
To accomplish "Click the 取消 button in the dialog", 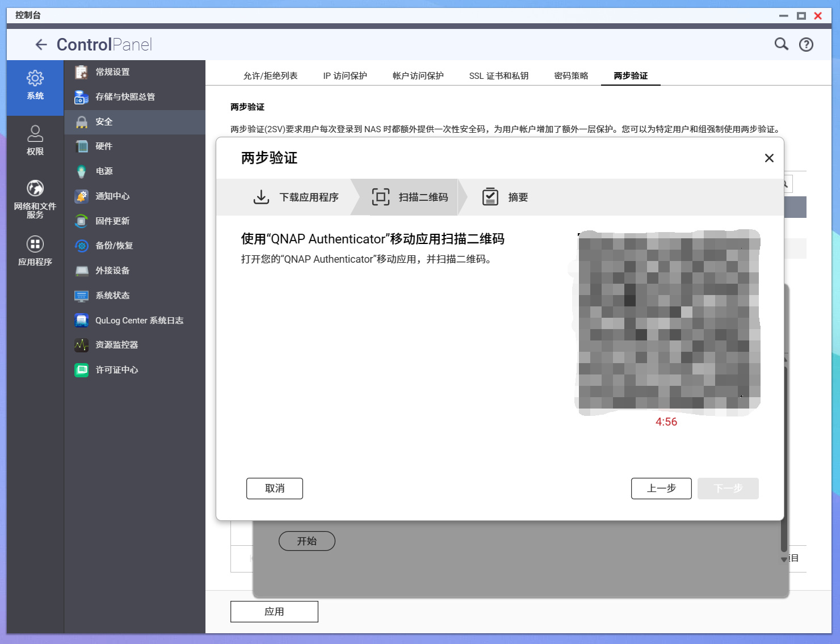I will (275, 489).
